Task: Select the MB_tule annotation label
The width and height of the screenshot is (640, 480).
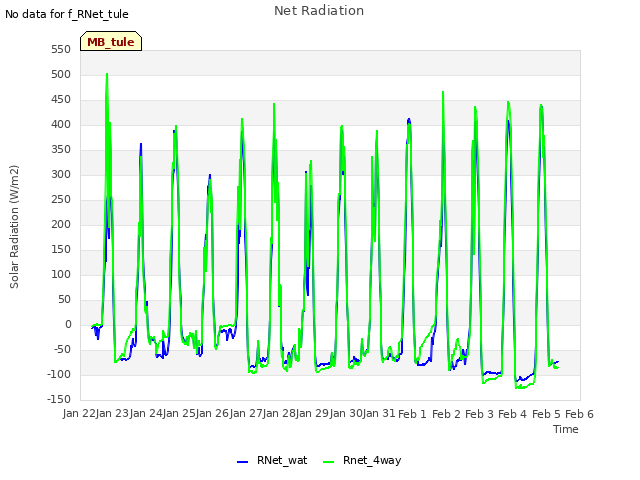Action: click(111, 41)
